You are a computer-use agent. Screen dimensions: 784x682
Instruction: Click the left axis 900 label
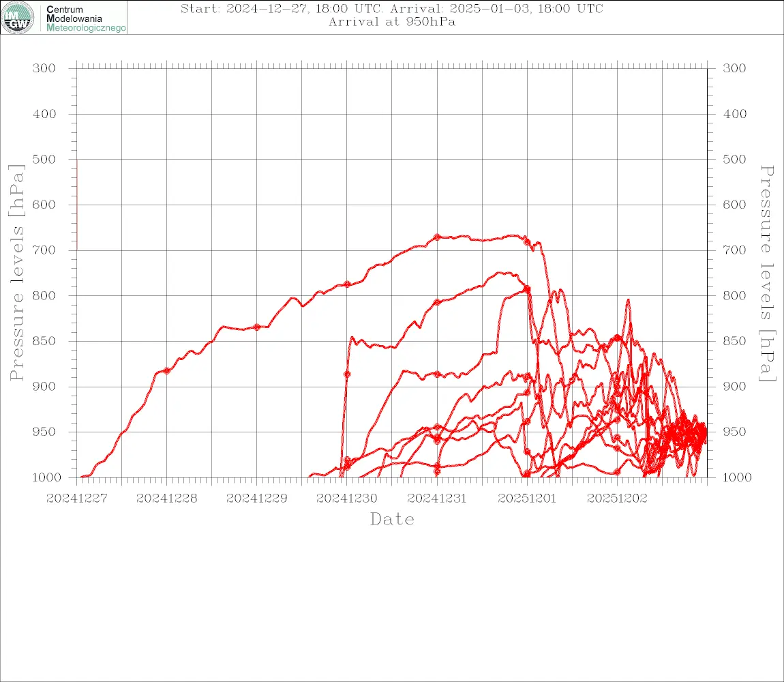pos(44,386)
